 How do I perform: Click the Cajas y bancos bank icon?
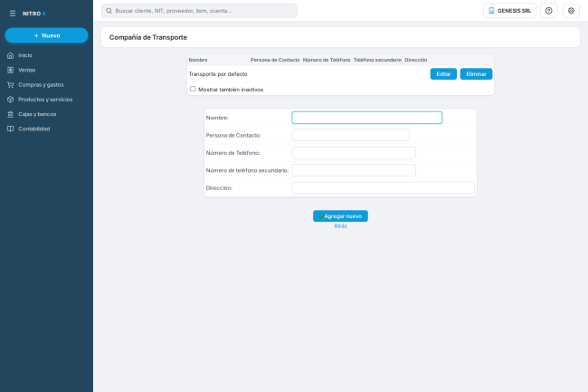click(x=11, y=114)
